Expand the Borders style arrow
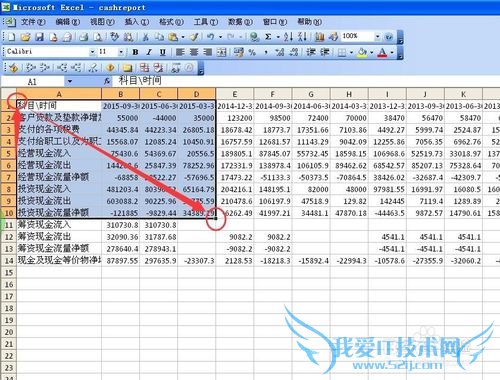 tap(351, 52)
